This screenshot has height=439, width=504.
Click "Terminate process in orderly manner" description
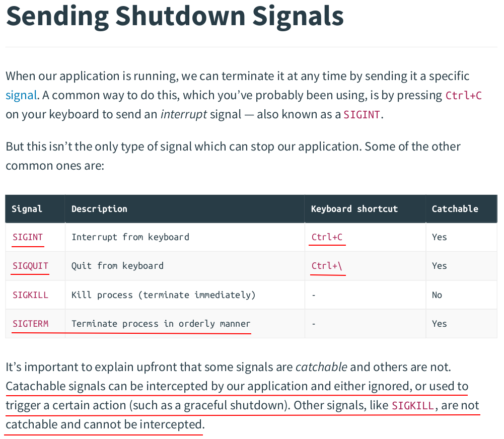pyautogui.click(x=161, y=324)
